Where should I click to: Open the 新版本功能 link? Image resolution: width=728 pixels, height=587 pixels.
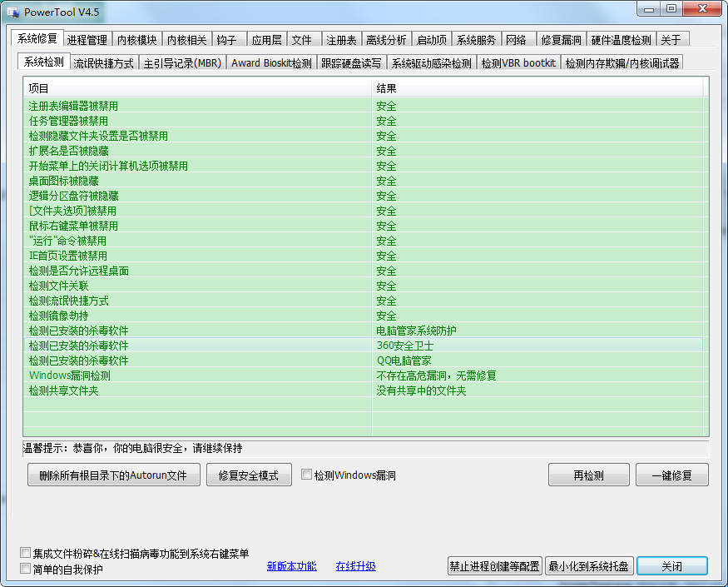[291, 566]
